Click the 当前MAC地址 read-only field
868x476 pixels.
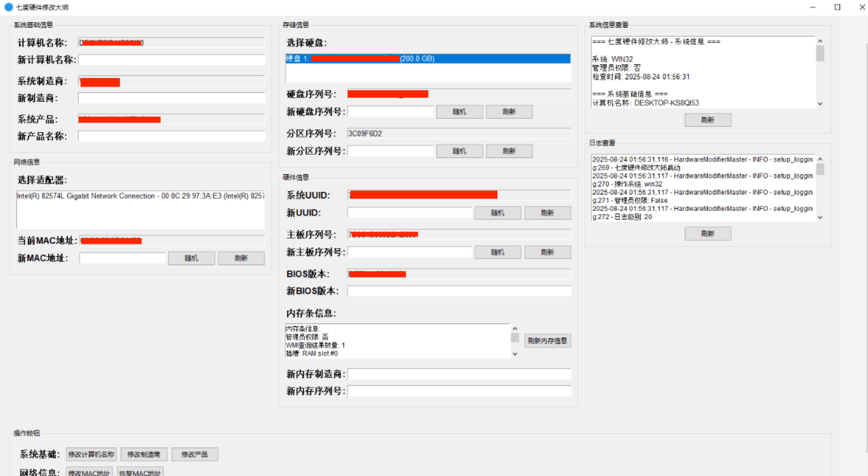tap(172, 240)
